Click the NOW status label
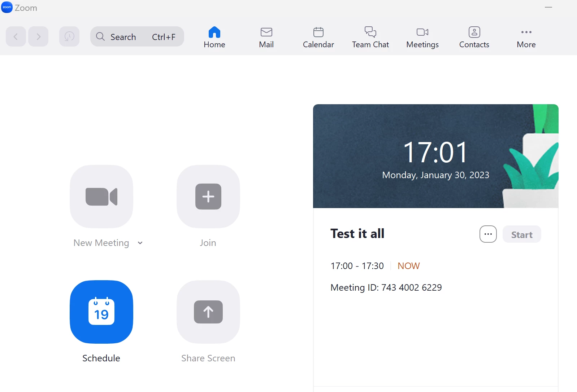Image resolution: width=577 pixels, height=392 pixels. 408,266
